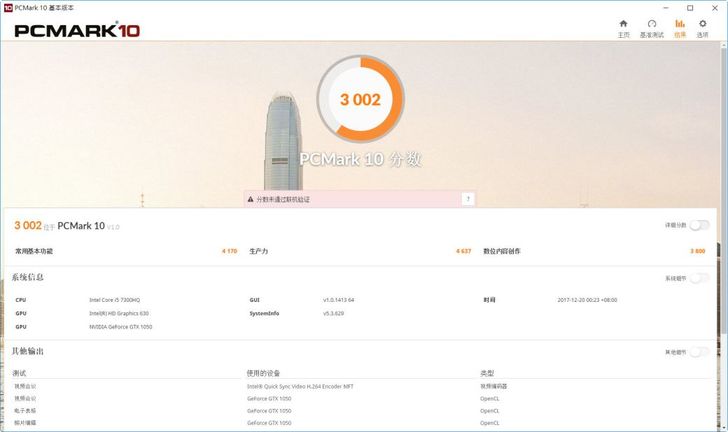
Task: Click the PCMark 10 logo in header
Action: (x=77, y=30)
